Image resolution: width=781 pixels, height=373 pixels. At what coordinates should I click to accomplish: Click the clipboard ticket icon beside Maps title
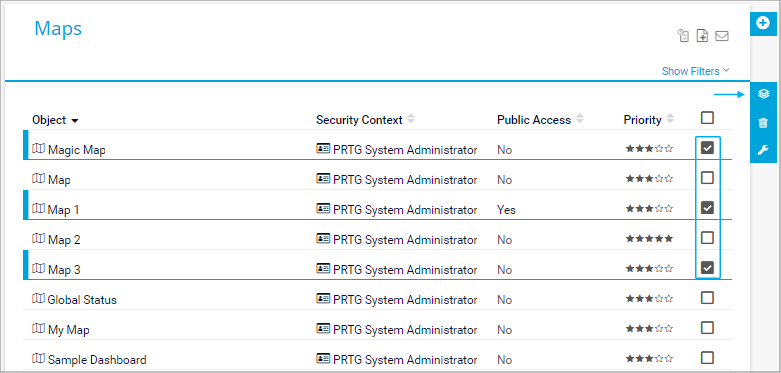coord(683,36)
